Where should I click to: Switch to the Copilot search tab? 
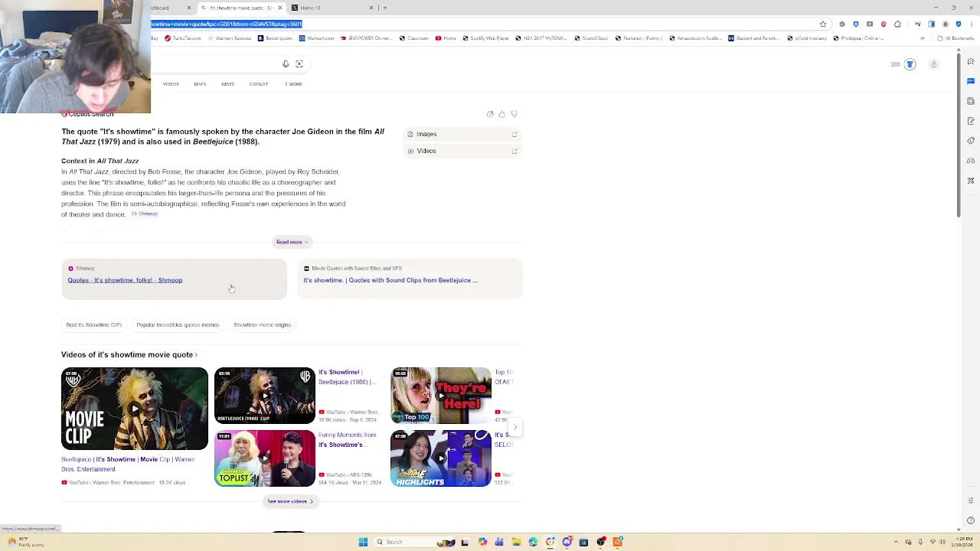(259, 84)
